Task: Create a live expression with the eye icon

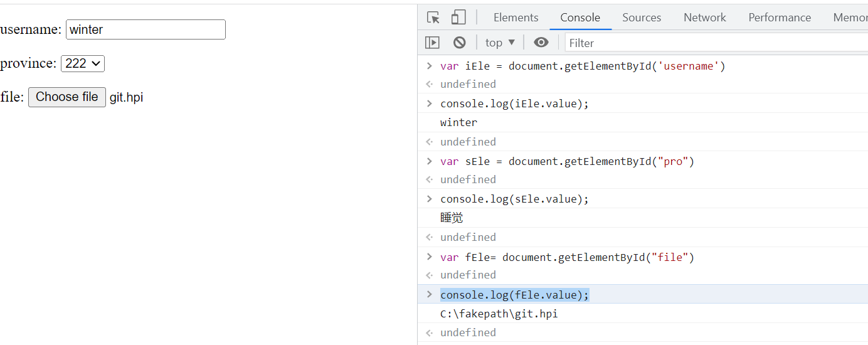Action: pos(541,43)
